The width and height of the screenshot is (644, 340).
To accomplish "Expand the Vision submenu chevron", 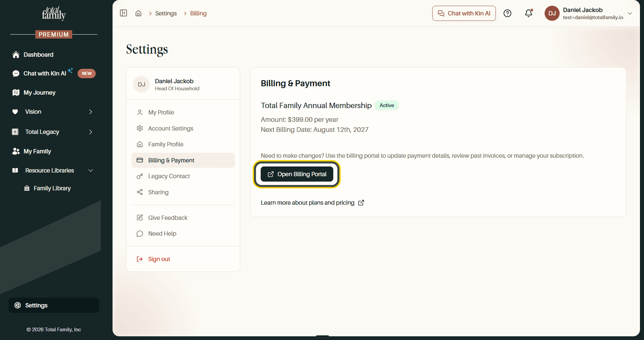I will [91, 112].
